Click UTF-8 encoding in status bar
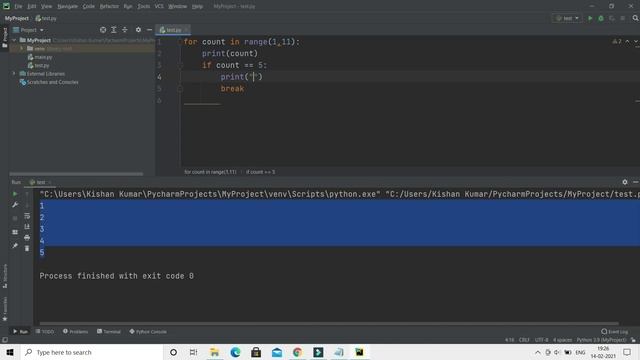Image resolution: width=640 pixels, height=360 pixels. click(x=541, y=340)
